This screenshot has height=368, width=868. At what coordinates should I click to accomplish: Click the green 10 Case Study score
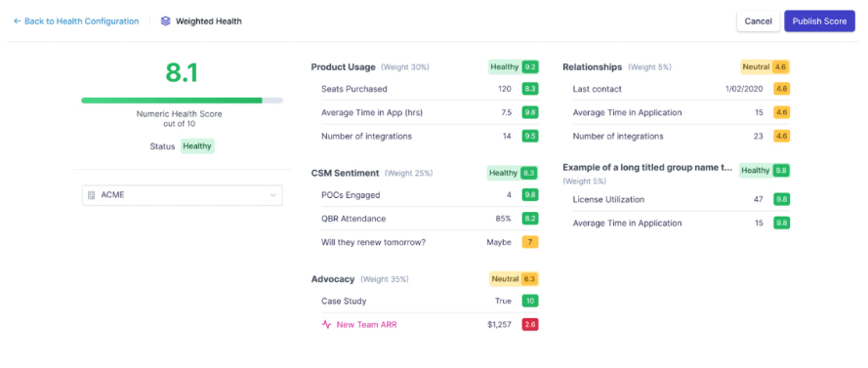530,301
